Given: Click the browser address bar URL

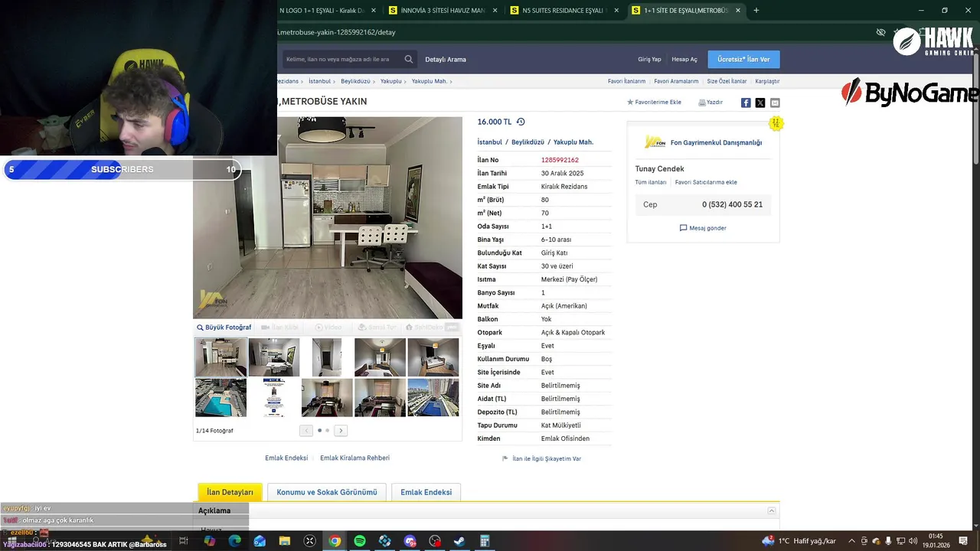Looking at the screenshot, I should click(337, 32).
